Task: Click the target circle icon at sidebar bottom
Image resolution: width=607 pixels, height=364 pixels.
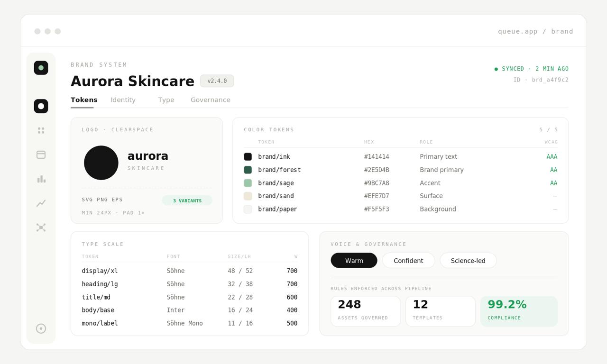Action: (41, 328)
